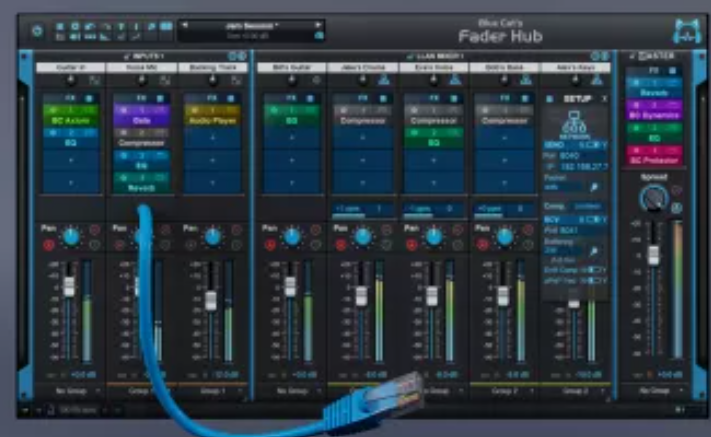Open Group 2 dropdown under Alex's Keys
The height and width of the screenshot is (437, 711).
click(575, 391)
